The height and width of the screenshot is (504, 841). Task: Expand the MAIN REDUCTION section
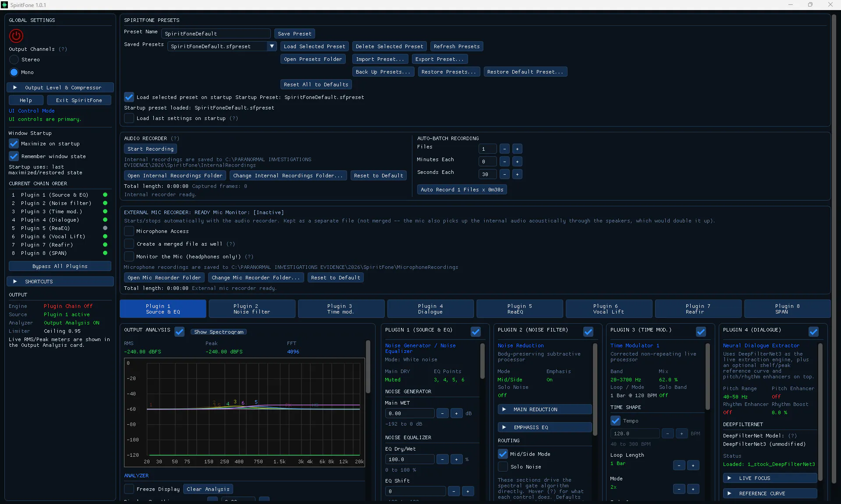click(x=545, y=409)
